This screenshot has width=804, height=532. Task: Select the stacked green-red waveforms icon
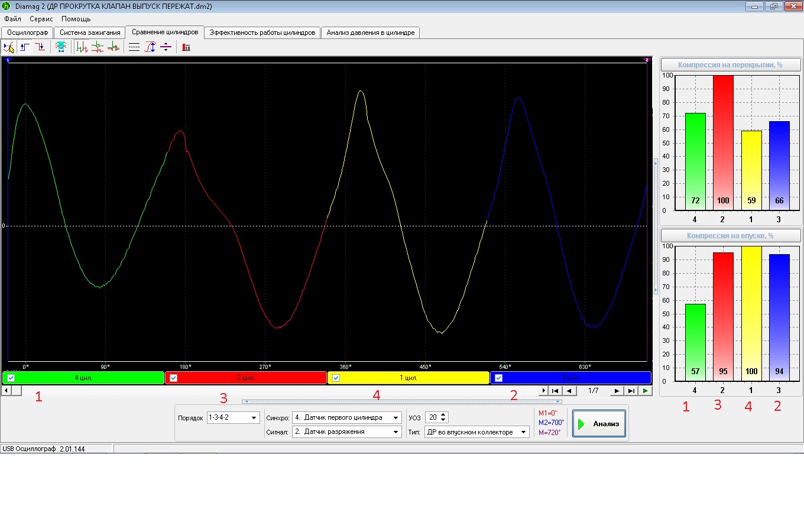coord(98,47)
